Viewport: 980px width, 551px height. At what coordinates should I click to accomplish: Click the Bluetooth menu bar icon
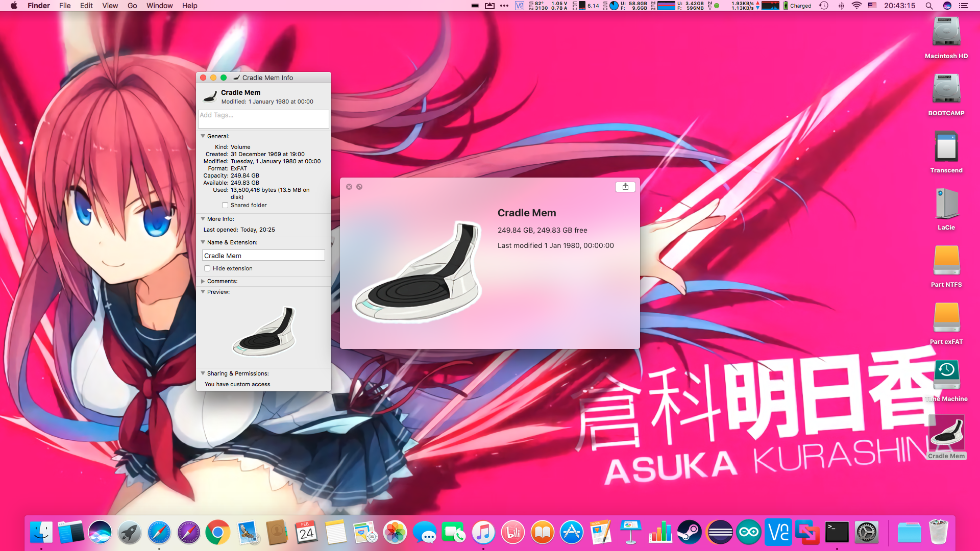click(841, 6)
